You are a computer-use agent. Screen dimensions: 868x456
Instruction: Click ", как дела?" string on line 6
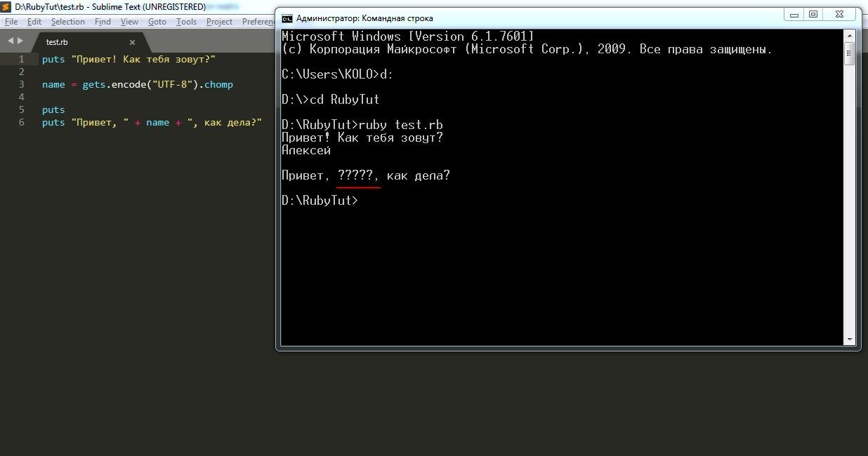click(224, 122)
